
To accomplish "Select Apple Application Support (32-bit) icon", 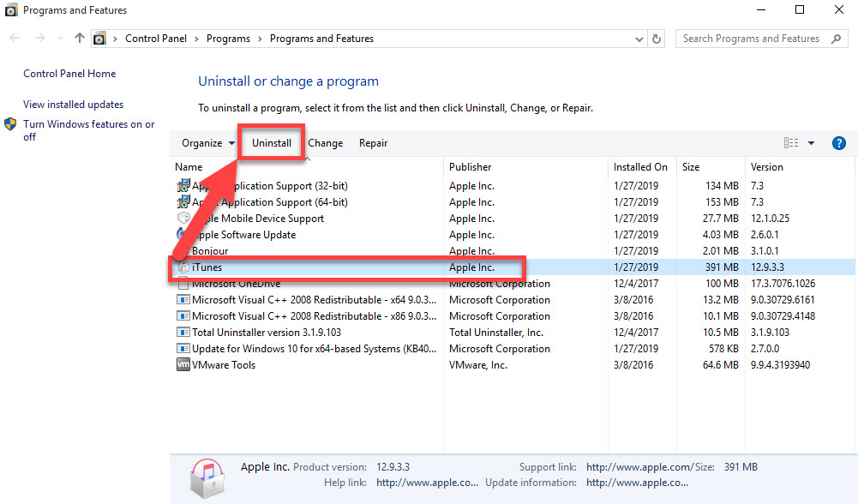I will [183, 185].
